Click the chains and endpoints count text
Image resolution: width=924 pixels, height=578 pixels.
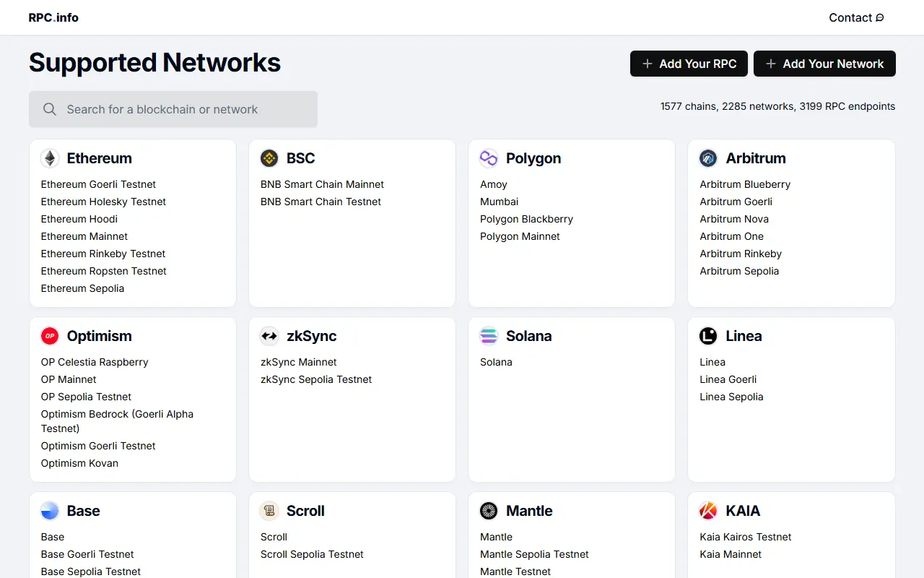[x=777, y=106]
